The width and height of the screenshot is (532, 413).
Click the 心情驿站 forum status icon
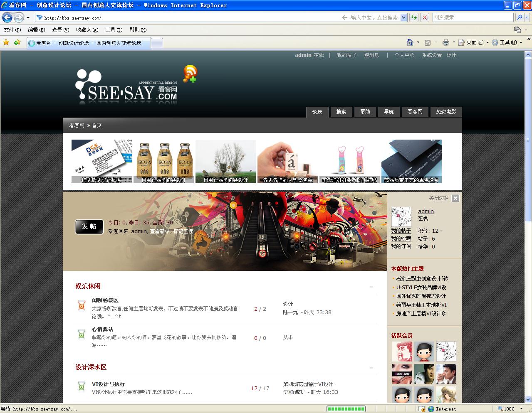82,334
